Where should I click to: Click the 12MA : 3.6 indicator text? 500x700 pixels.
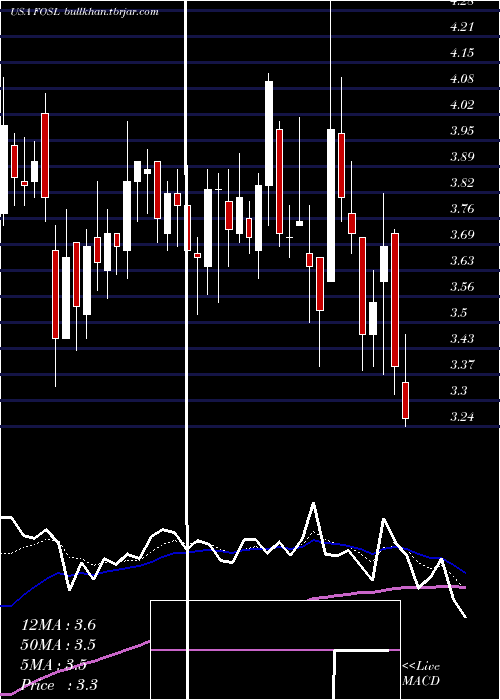[58, 625]
